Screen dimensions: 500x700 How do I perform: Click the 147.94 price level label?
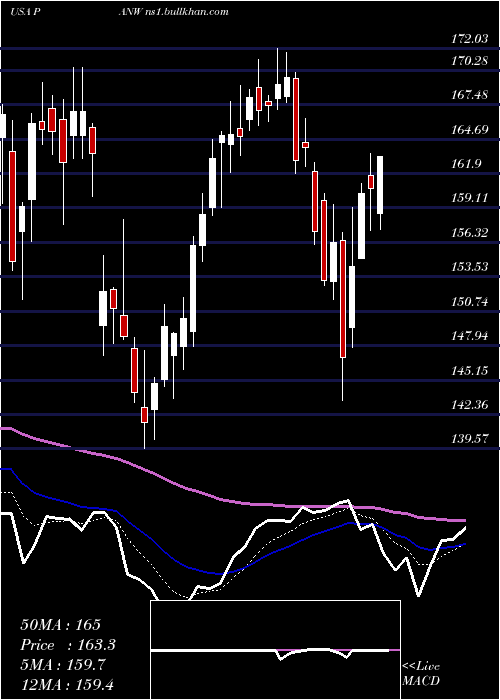pyautogui.click(x=470, y=336)
